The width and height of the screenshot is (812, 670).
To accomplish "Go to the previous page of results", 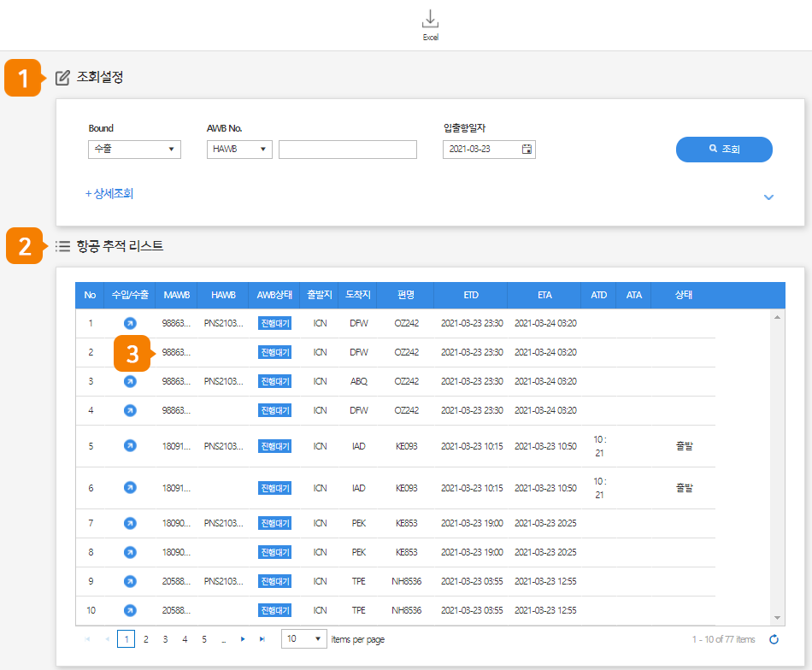I will pos(107,639).
